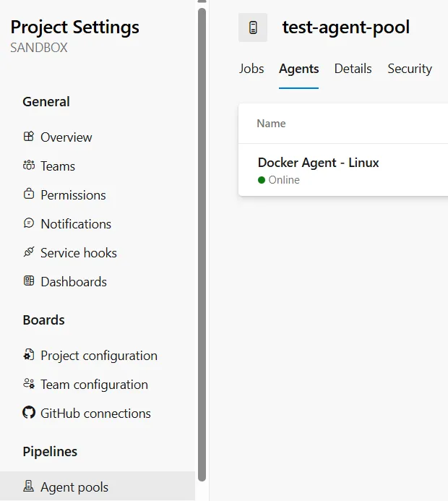Click the Overview icon in sidebar
Image resolution: width=448 pixels, height=501 pixels.
pos(29,137)
